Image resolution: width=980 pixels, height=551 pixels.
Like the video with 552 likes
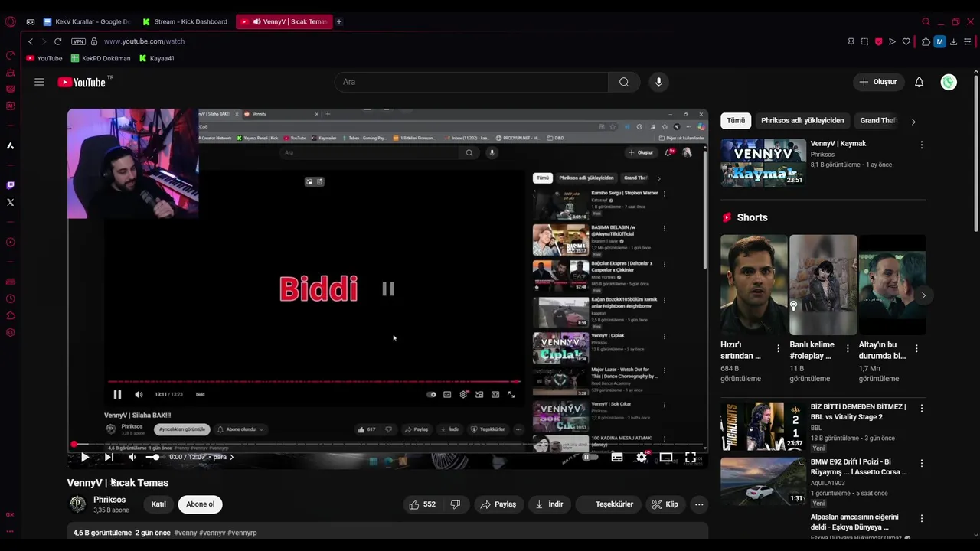tap(422, 504)
